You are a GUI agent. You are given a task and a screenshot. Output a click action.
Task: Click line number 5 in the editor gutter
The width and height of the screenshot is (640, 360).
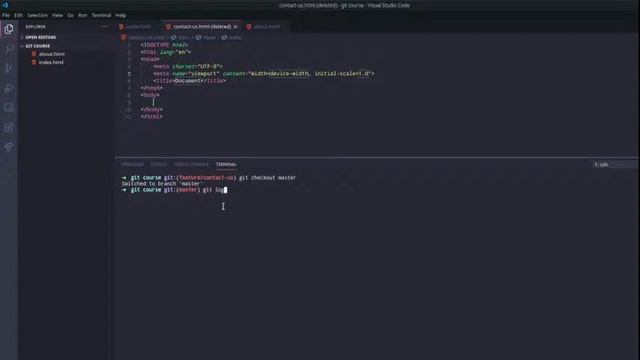(129, 74)
